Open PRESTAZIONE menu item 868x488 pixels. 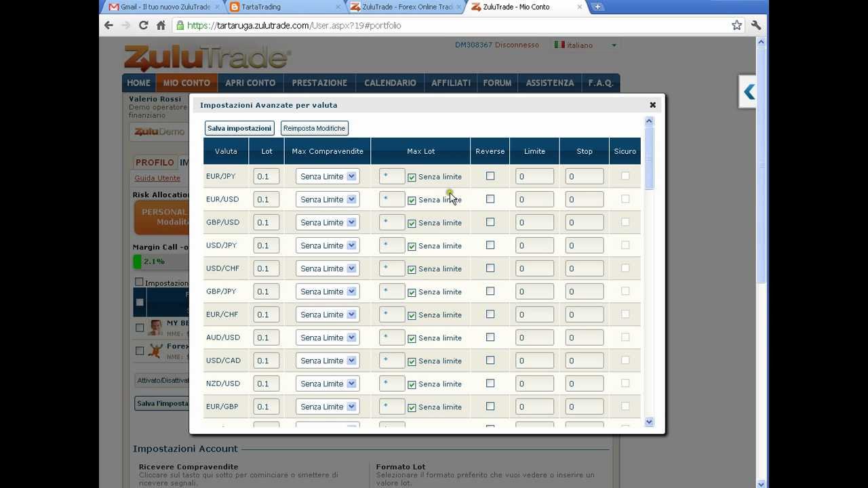click(x=319, y=83)
